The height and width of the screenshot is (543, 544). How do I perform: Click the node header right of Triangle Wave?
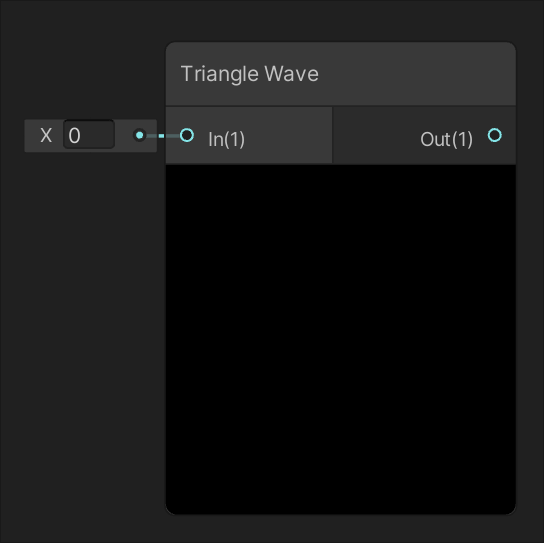416,74
